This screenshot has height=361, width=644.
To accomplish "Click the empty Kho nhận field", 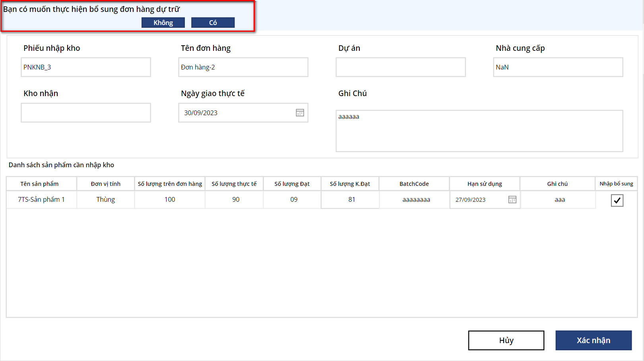I will [x=85, y=113].
